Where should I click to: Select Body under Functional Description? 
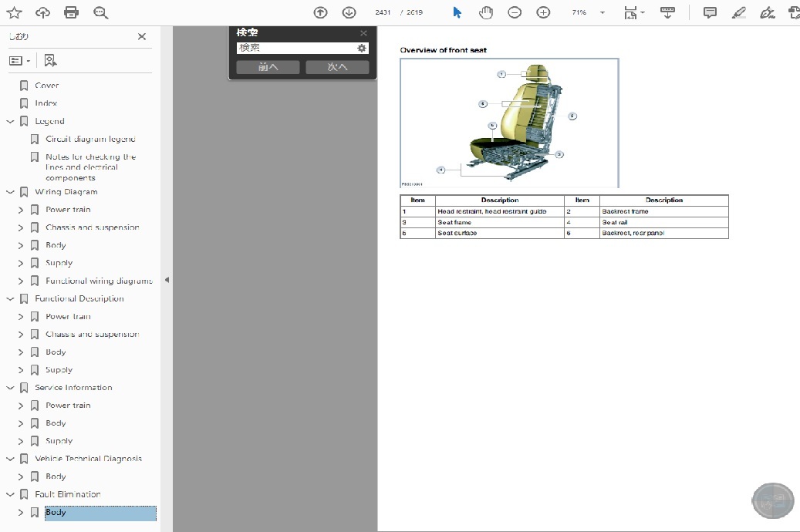(x=56, y=352)
